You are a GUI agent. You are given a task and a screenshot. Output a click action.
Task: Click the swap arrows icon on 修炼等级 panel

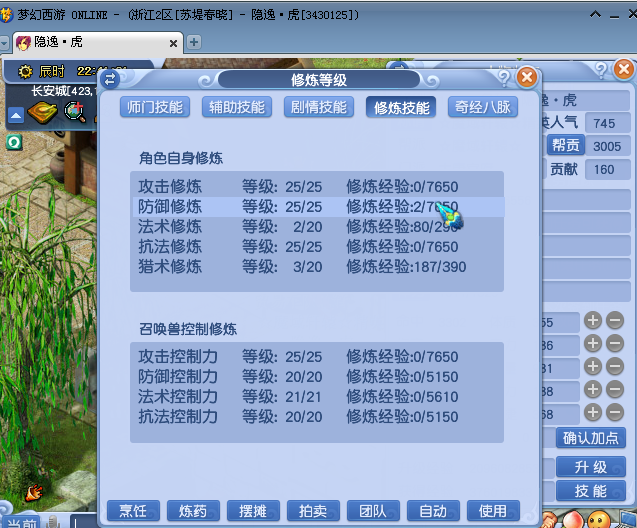(x=110, y=79)
